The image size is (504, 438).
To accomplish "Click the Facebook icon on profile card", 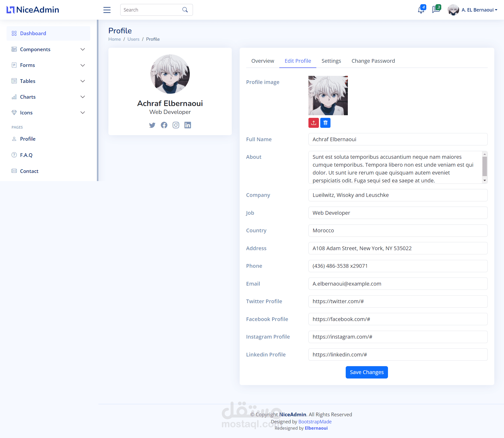I will click(x=164, y=125).
